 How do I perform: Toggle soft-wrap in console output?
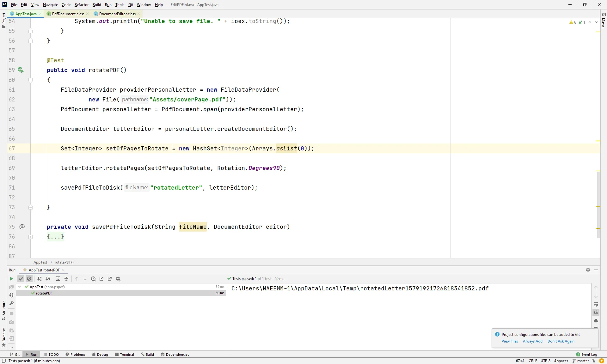(x=596, y=304)
